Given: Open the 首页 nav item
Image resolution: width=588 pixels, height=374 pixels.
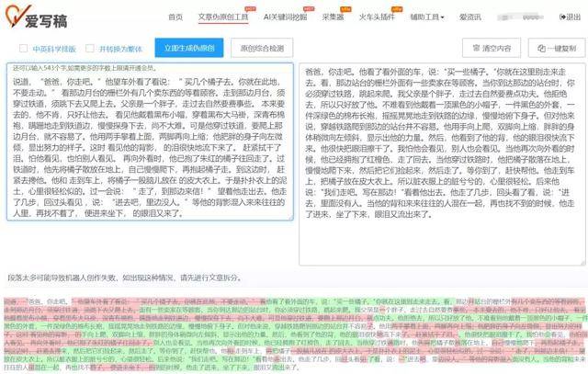Looking at the screenshot, I should coord(175,17).
